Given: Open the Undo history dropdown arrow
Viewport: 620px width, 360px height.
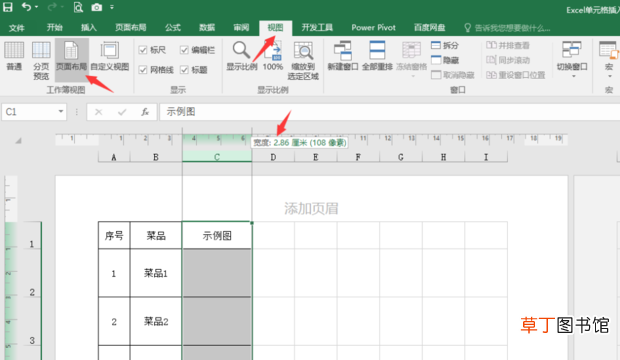Looking at the screenshot, I should click(36, 7).
